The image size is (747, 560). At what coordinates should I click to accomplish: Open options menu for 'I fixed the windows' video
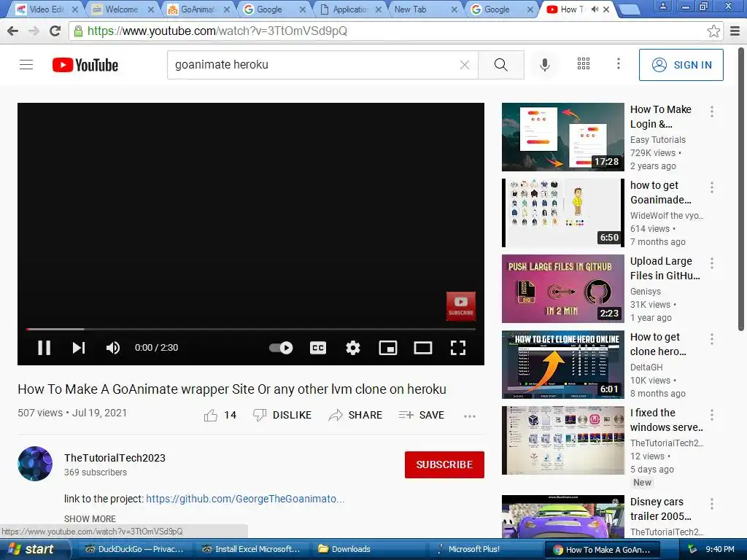pos(712,415)
